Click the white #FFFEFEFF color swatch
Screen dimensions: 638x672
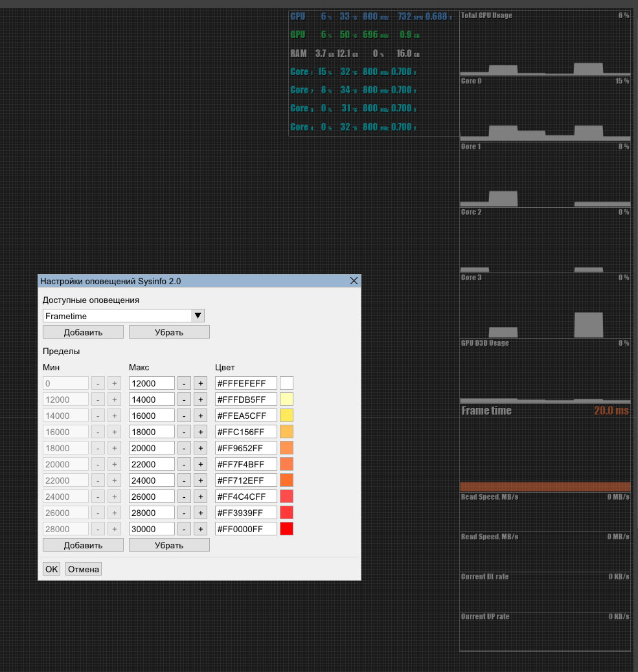[x=286, y=383]
